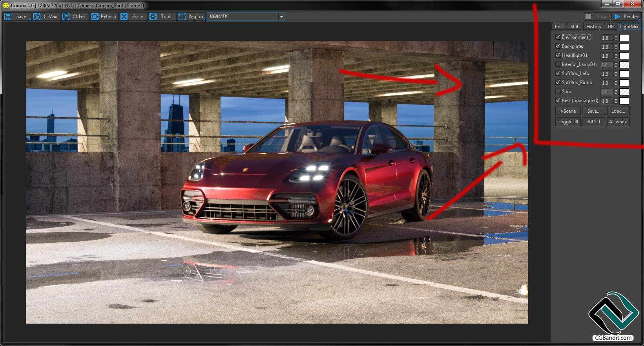Screen dimensions: 644x346
Task: Click the Render play icon
Action: [x=618, y=16]
